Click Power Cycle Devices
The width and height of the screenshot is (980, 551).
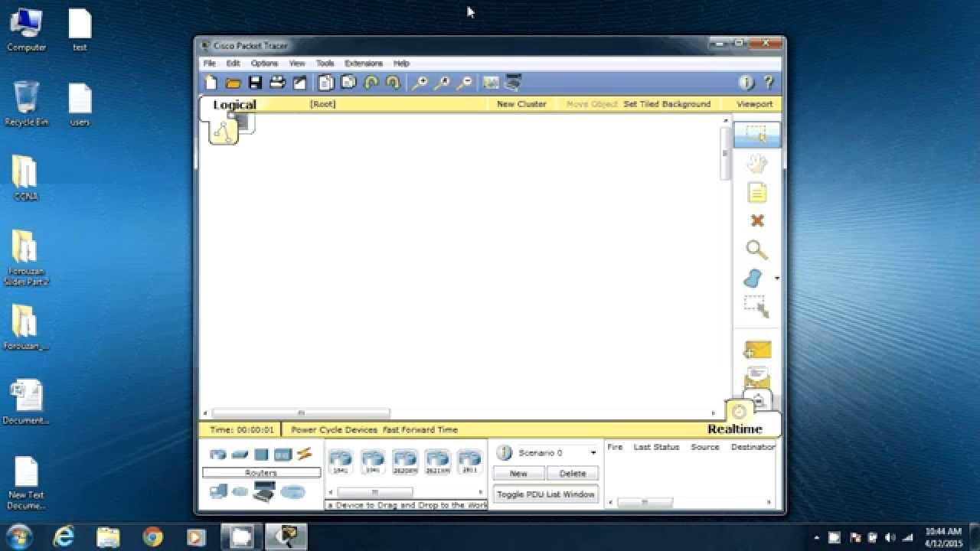click(334, 430)
